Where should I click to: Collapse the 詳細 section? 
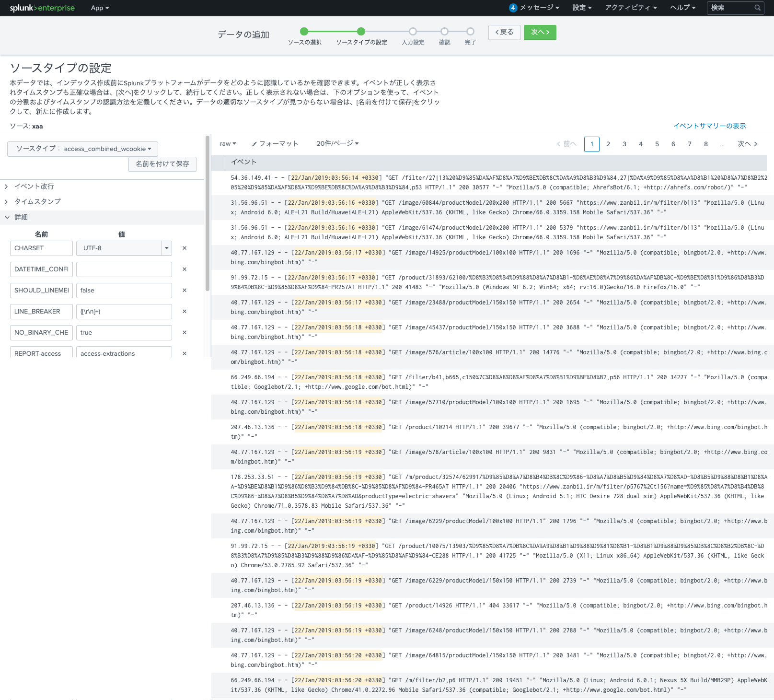(x=102, y=217)
